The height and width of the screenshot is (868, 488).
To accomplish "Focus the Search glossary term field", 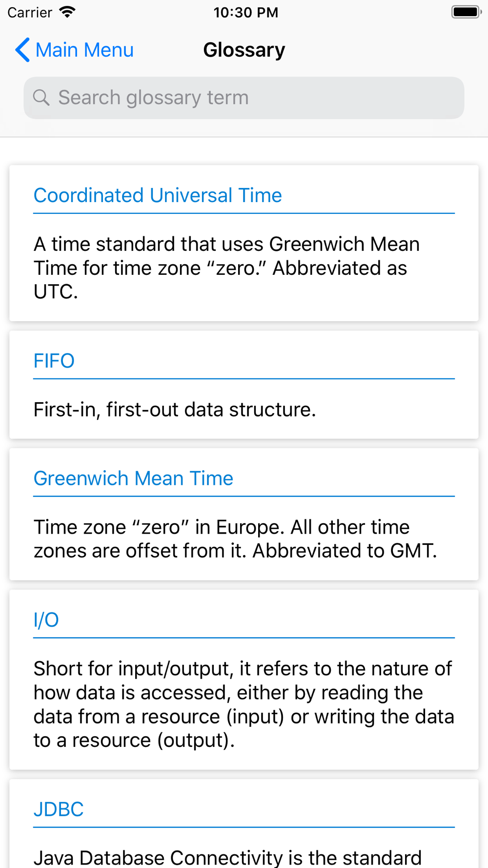I will (x=244, y=98).
